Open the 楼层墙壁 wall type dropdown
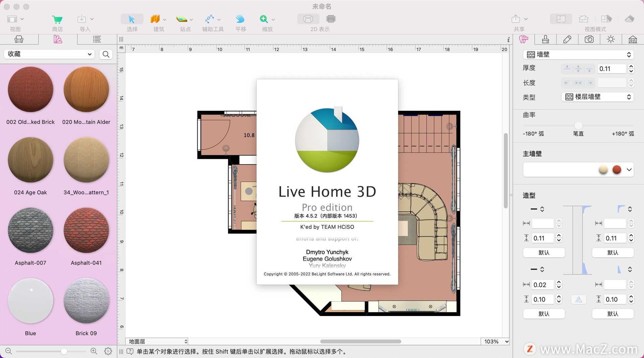This screenshot has width=644, height=358. (x=597, y=97)
